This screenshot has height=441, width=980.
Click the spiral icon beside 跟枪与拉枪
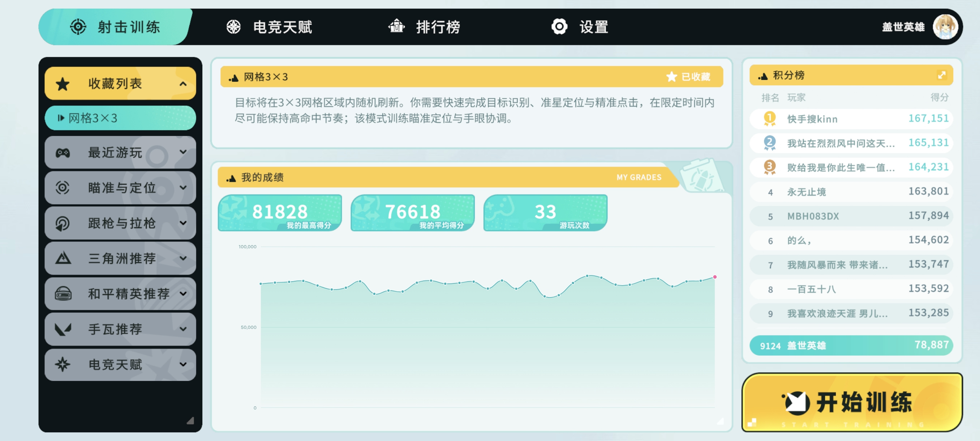63,223
